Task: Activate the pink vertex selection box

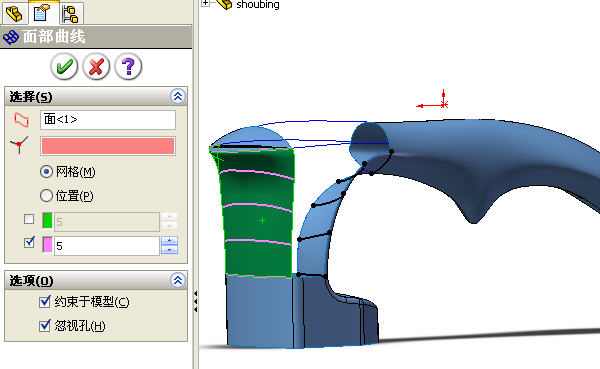Action: pos(108,146)
